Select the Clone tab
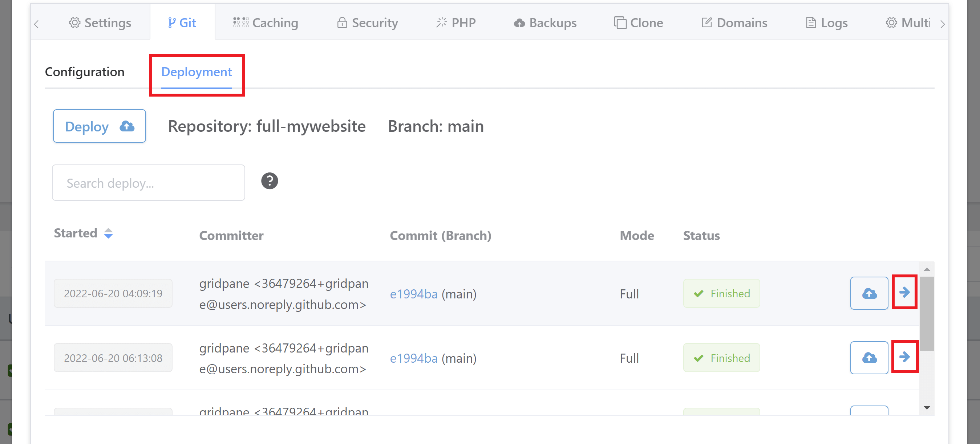The width and height of the screenshot is (980, 444). pyautogui.click(x=638, y=23)
